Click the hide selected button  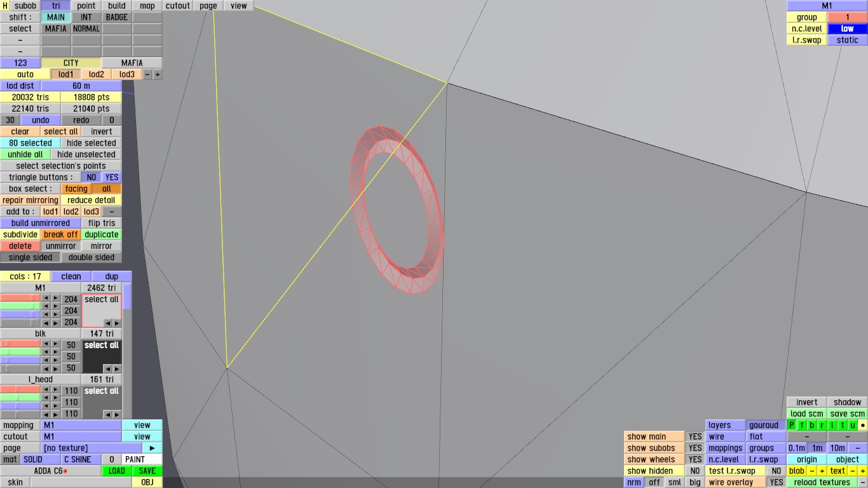click(92, 143)
